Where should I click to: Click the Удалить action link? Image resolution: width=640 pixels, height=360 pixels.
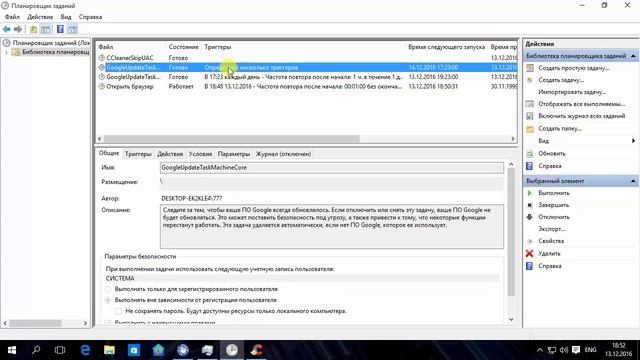(x=549, y=253)
